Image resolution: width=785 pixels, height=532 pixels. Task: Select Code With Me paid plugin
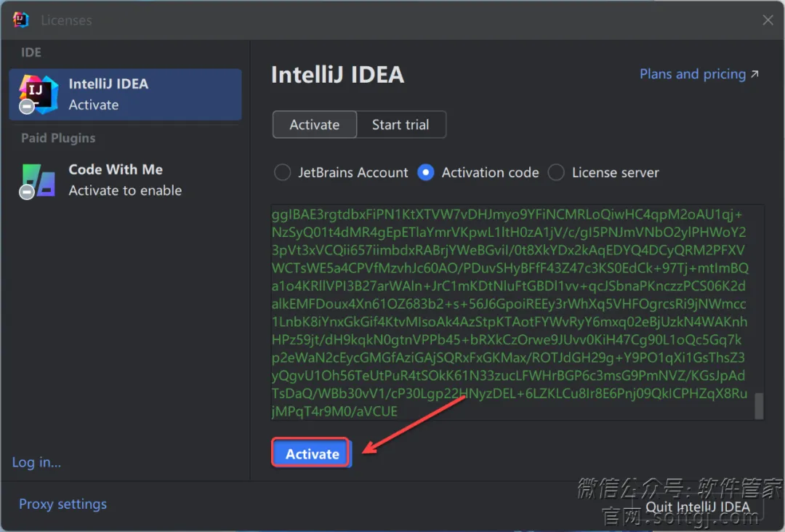125,180
